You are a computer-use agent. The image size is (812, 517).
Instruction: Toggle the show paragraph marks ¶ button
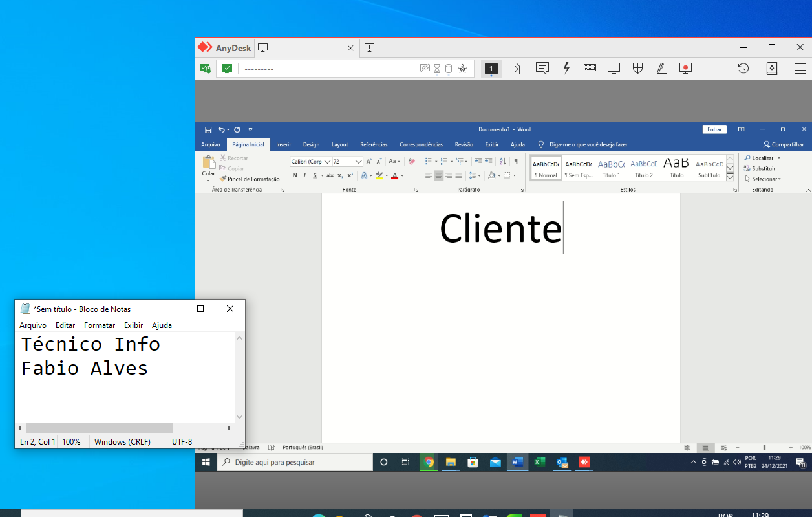(x=517, y=161)
